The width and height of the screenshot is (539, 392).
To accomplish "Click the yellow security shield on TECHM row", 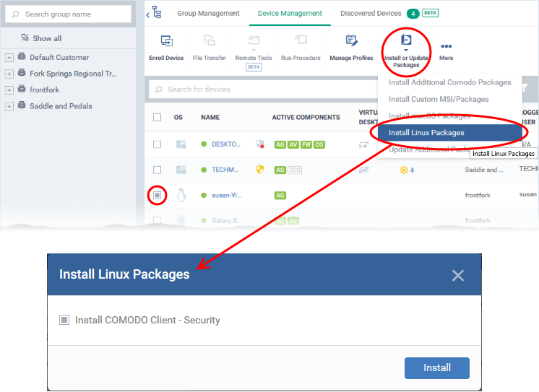I will tap(260, 169).
